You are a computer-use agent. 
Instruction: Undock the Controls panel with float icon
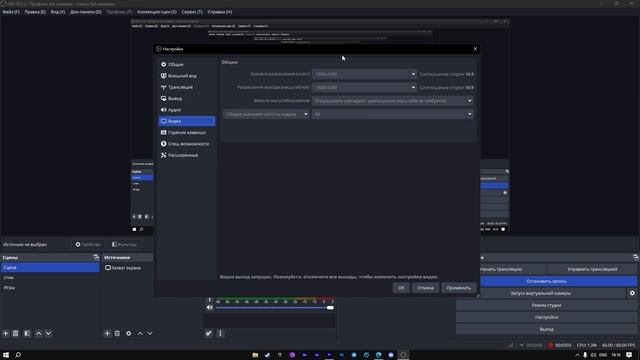(636, 257)
